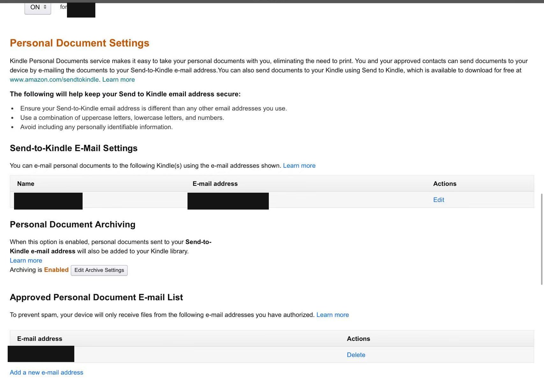Click the "Personal Document Settings" heading

click(79, 43)
